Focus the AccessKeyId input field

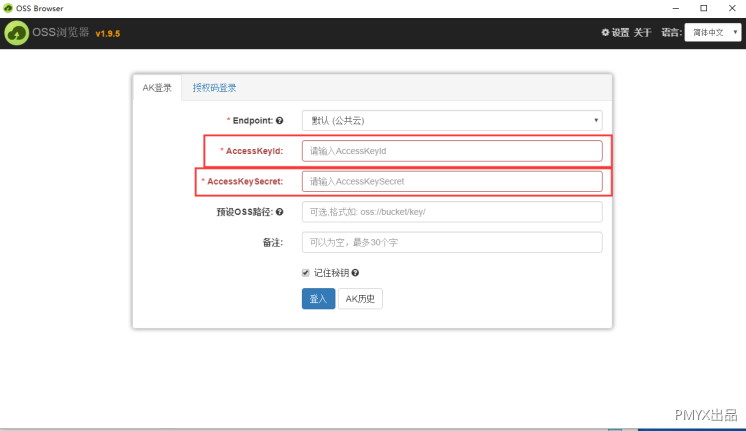[452, 151]
